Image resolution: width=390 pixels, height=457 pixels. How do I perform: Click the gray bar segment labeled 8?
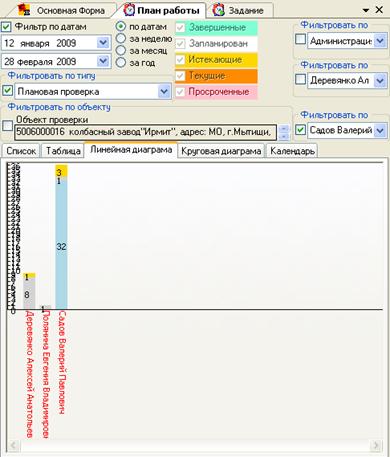[x=29, y=295]
